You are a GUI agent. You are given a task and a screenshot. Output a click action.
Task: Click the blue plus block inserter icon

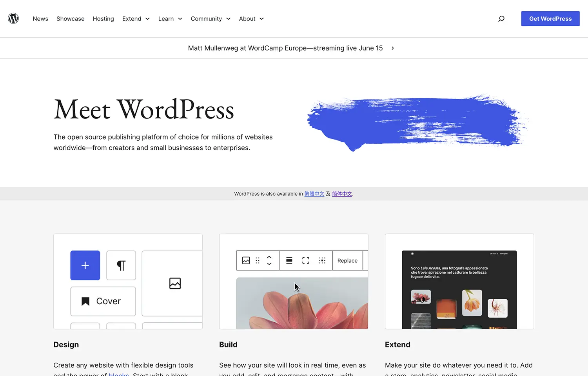tap(85, 265)
